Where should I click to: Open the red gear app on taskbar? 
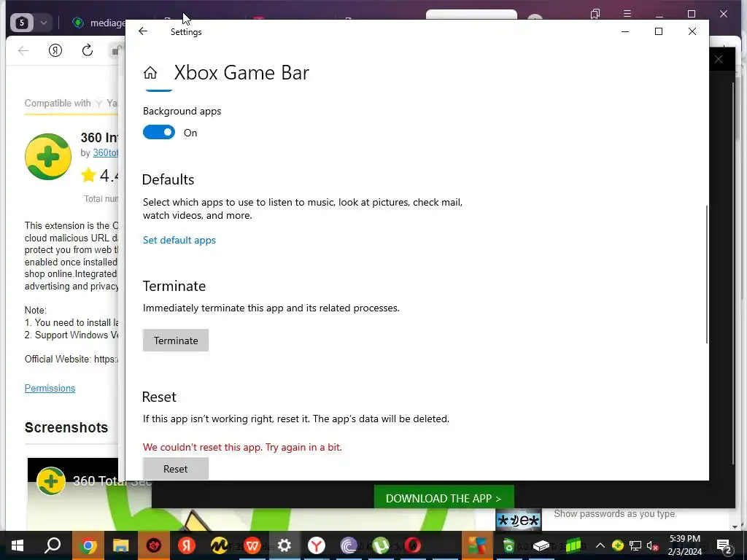154,545
